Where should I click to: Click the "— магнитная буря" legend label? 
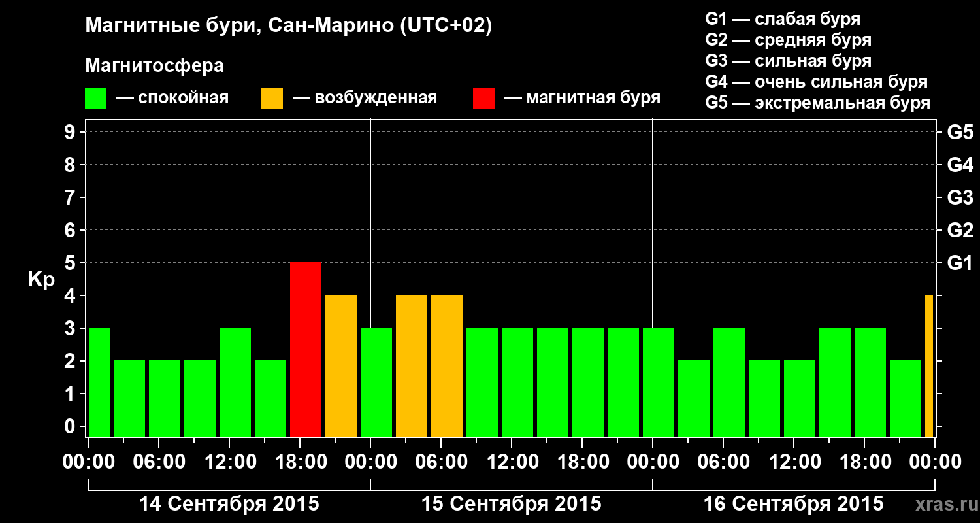582,98
